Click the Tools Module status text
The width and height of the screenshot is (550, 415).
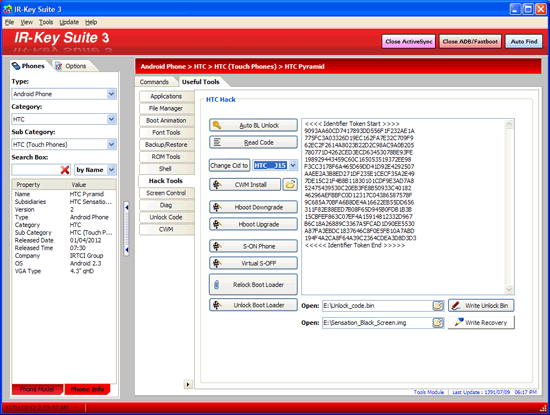[x=429, y=392]
